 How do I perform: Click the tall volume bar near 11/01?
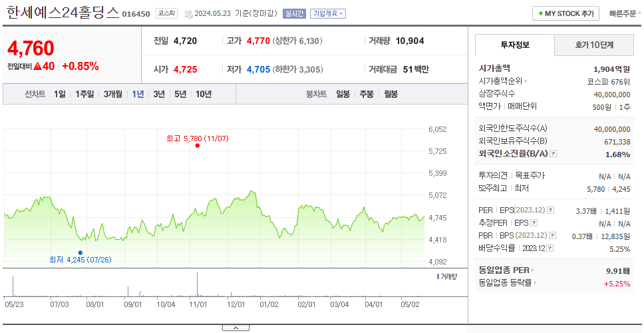pos(197,284)
